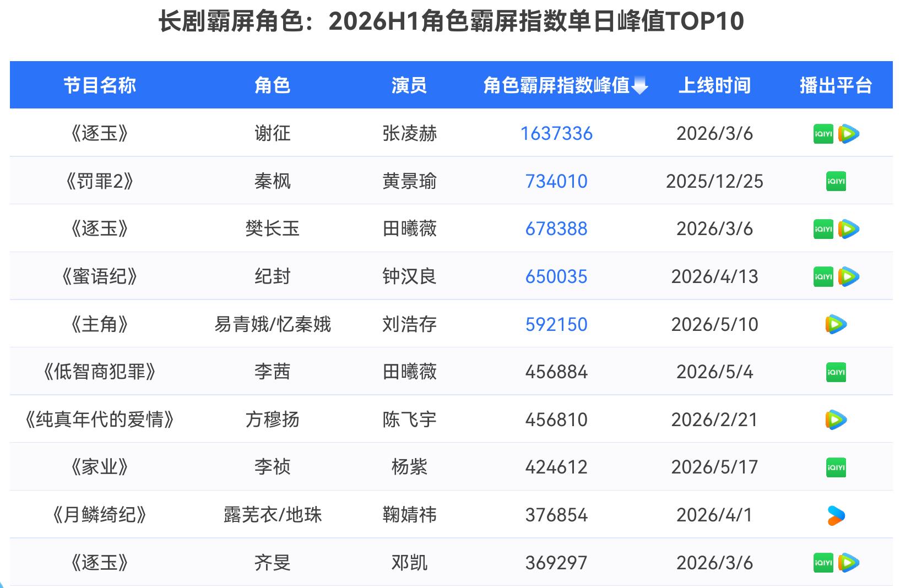This screenshot has height=588, width=900.
Task: Click the role name 齐旻
Action: (272, 563)
